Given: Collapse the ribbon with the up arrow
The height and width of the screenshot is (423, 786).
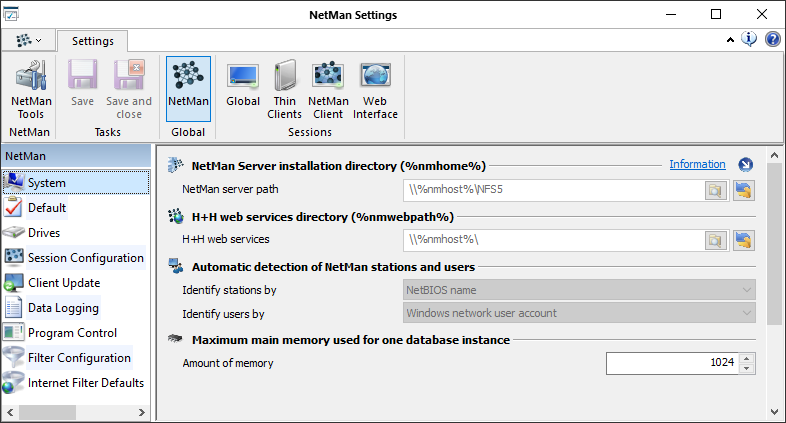Looking at the screenshot, I should coord(731,40).
